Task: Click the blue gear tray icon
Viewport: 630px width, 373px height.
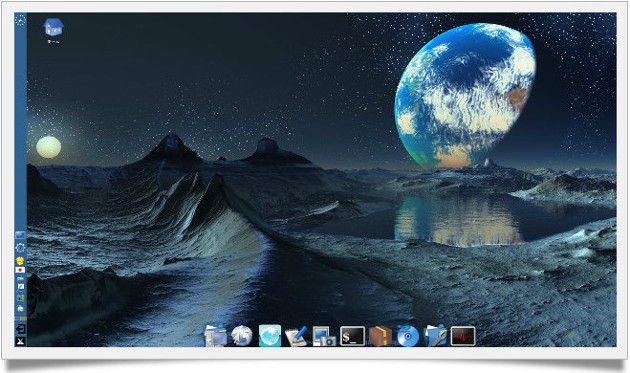Action: 20,247
